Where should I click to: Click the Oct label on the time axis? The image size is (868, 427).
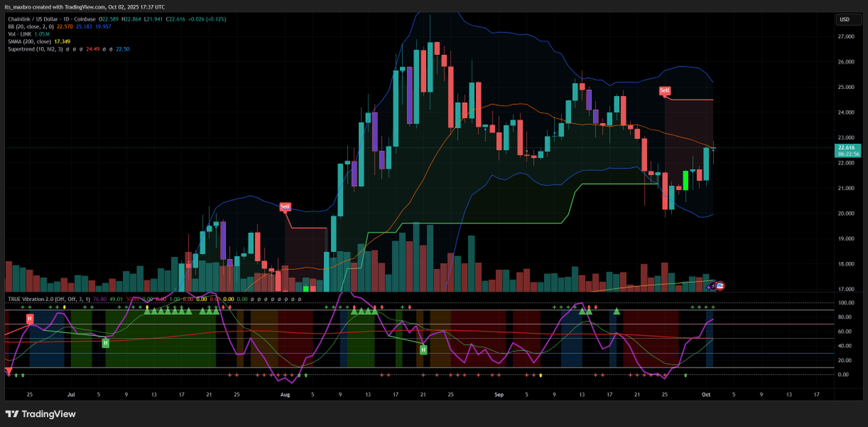pos(705,395)
